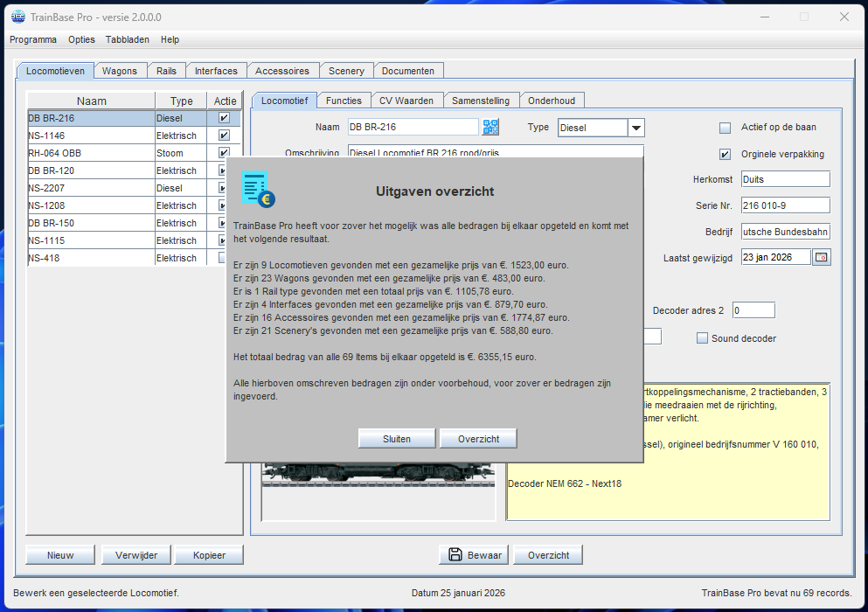The image size is (868, 612).
Task: Toggle Actie checkbox for NS-1146
Action: 224,136
